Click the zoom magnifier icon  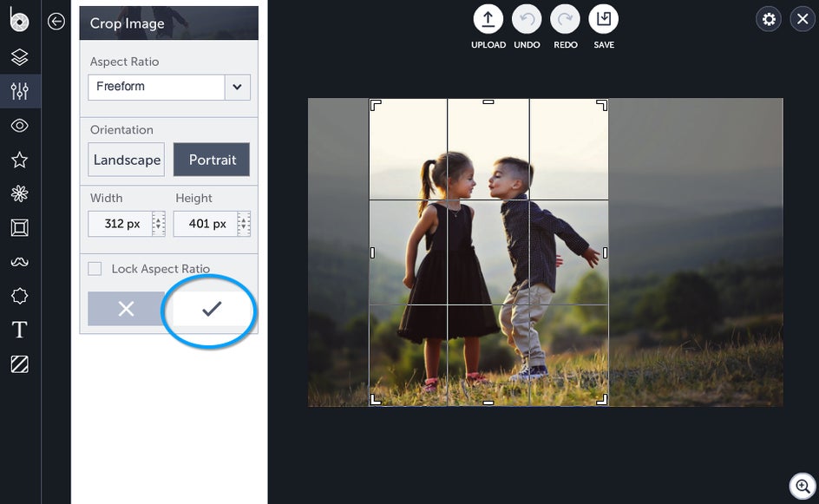click(803, 487)
